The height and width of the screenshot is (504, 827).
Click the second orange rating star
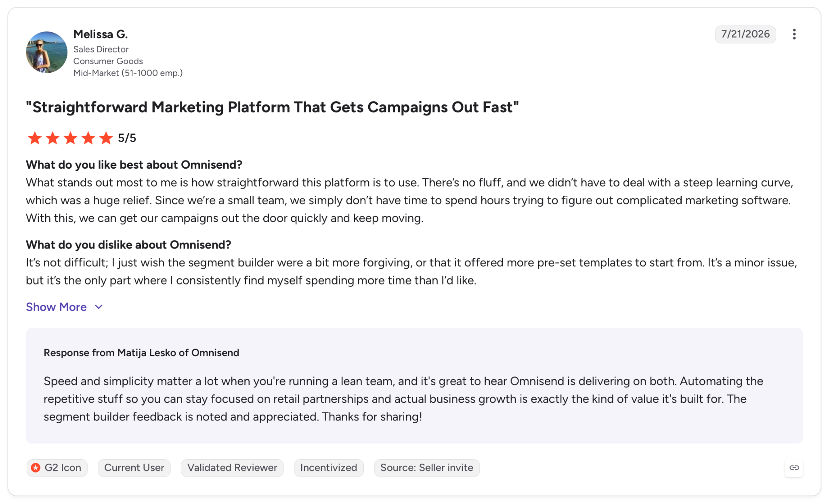[x=52, y=138]
